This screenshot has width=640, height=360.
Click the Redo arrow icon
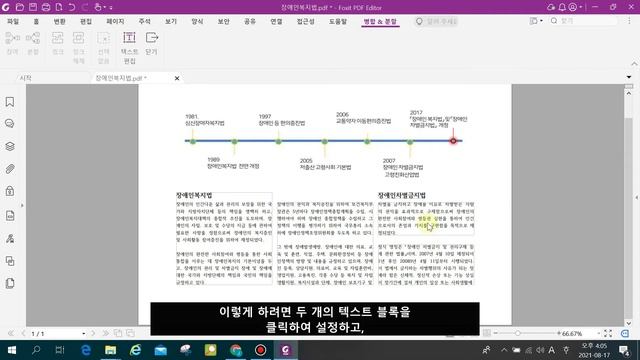(85, 7)
